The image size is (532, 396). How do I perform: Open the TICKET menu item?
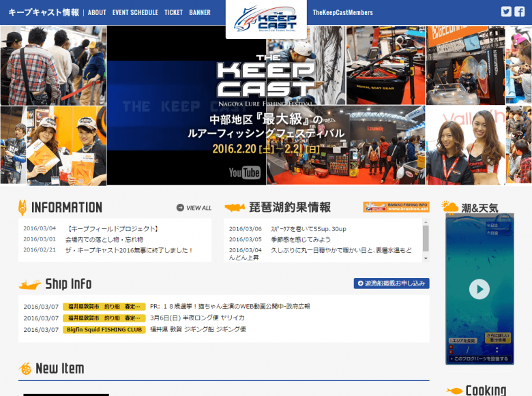[x=173, y=12]
